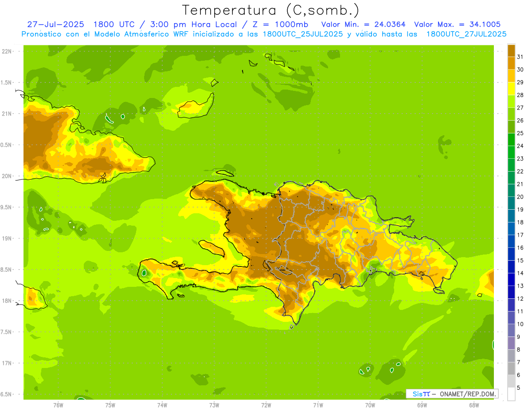Click the "69W" longitude label
This screenshot has width=532, height=411.
coord(422,405)
